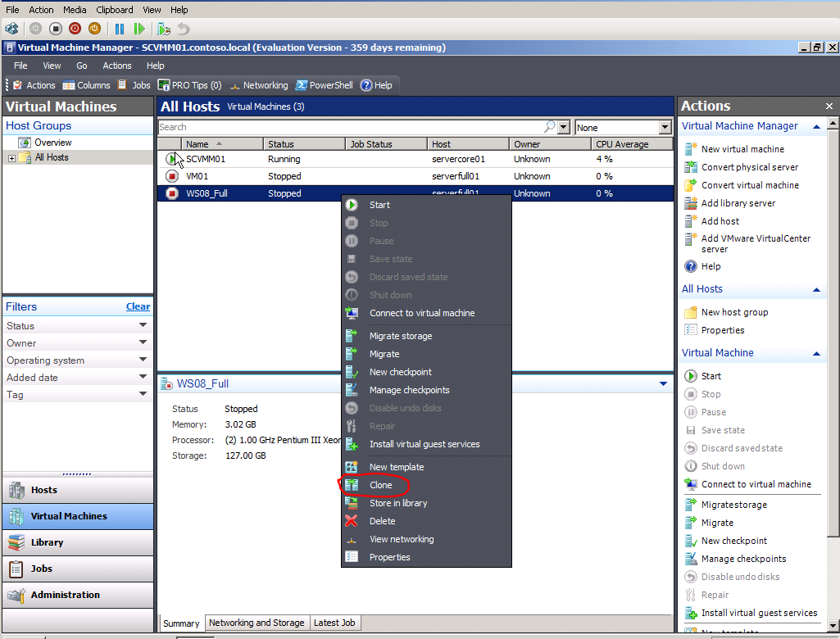The width and height of the screenshot is (840, 639).
Task: Collapse the All Hosts actions section
Action: [816, 290]
